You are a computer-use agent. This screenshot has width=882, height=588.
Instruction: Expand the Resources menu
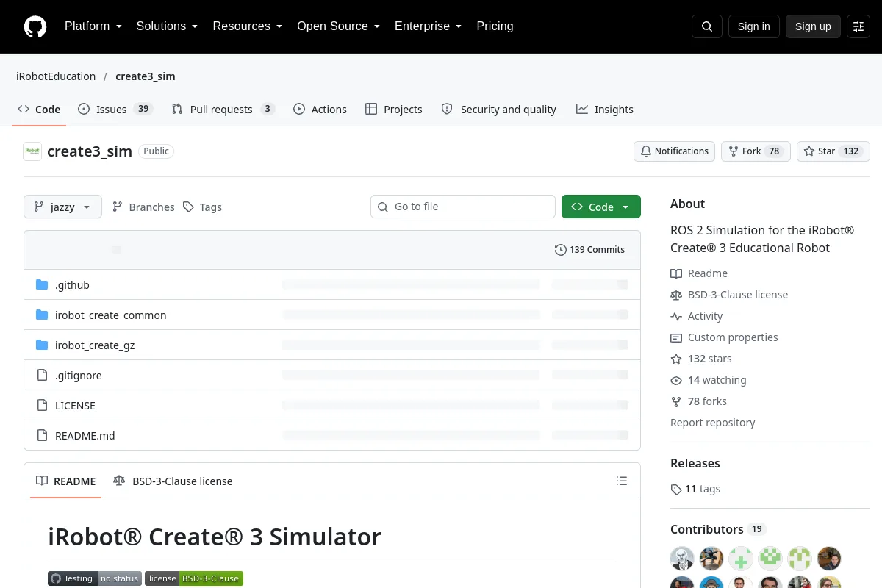tap(248, 26)
